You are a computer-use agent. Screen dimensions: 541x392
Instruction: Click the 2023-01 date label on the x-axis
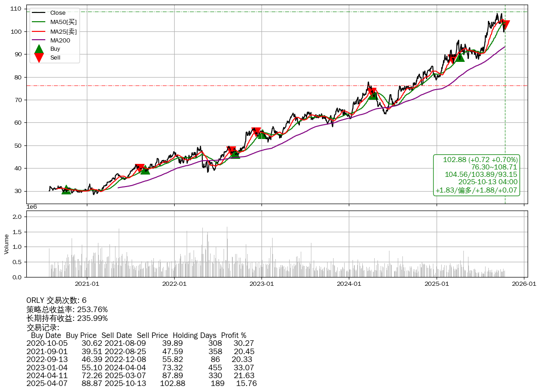(261, 284)
